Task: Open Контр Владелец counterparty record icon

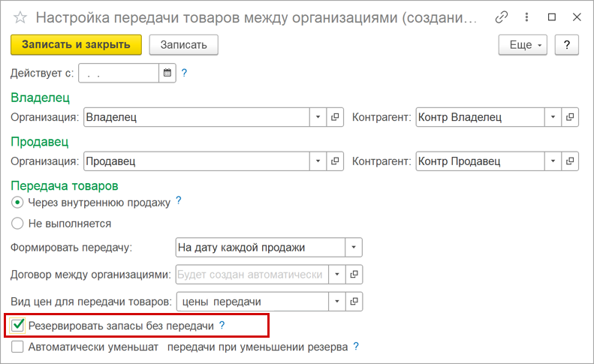Action: click(570, 117)
